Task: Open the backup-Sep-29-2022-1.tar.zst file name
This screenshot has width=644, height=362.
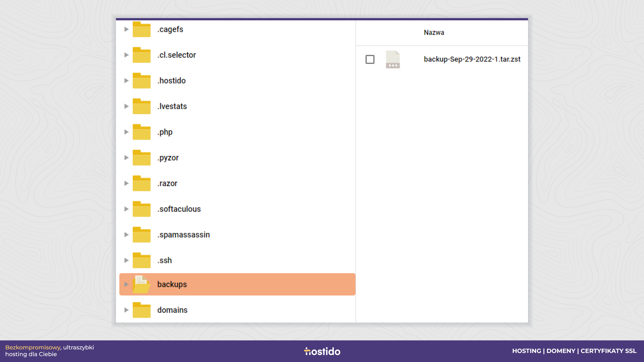Action: pyautogui.click(x=472, y=59)
